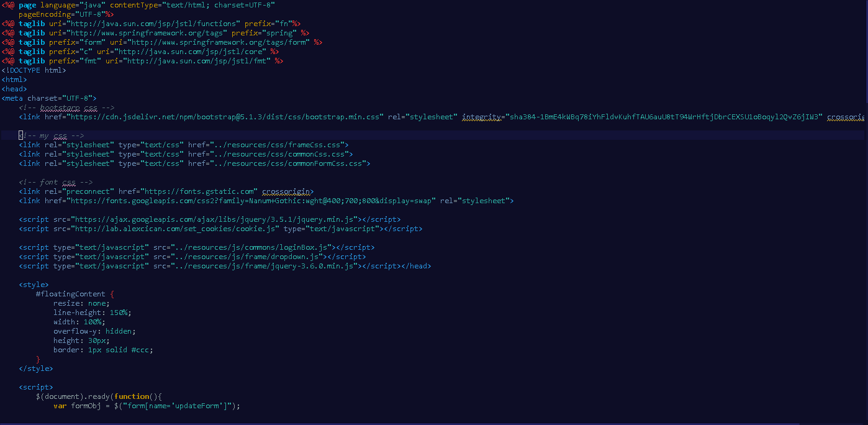Click the frameCss.css href path
Viewport: 868px width, 425px height.
click(x=277, y=145)
